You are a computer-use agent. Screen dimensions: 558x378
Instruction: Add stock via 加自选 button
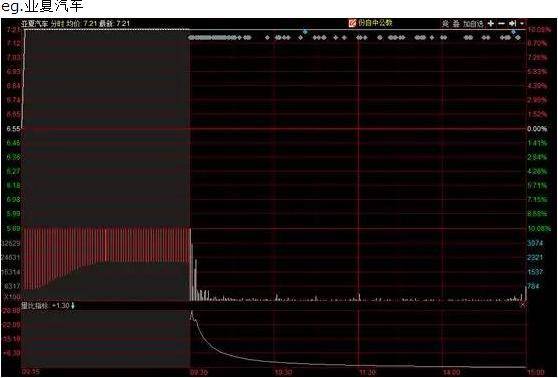point(473,24)
